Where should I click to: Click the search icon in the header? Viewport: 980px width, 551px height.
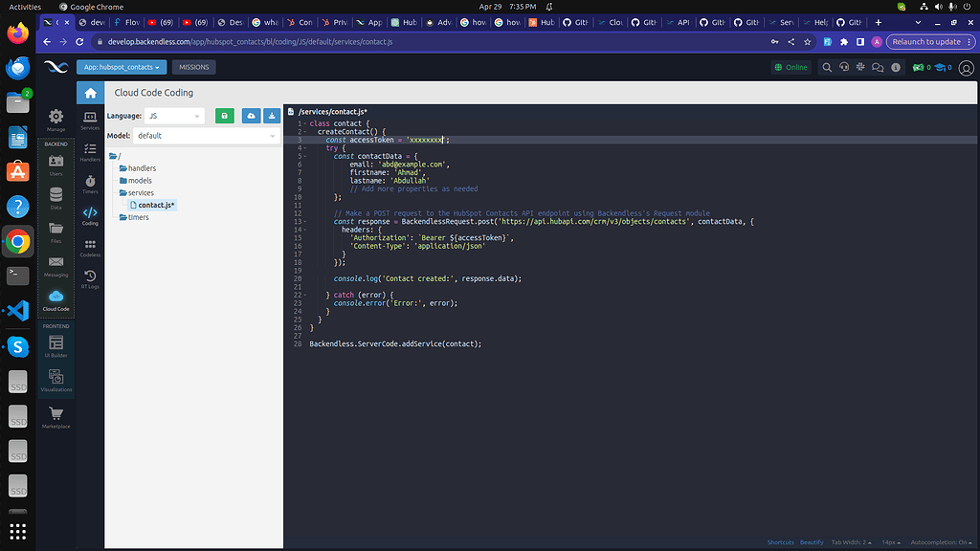tap(827, 68)
